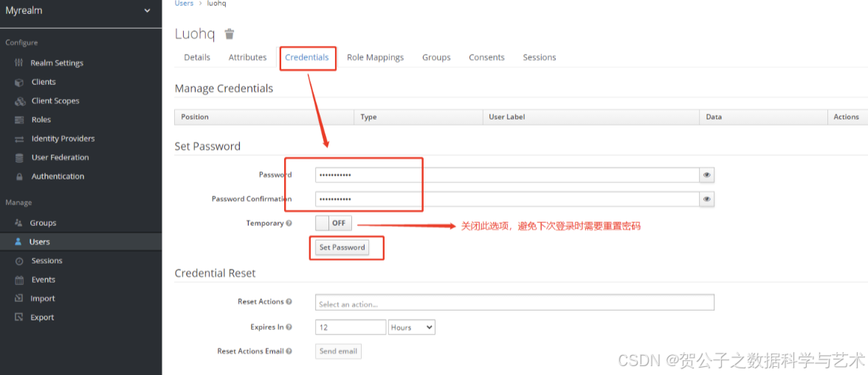
Task: Click the Clients cube icon
Action: 19,82
